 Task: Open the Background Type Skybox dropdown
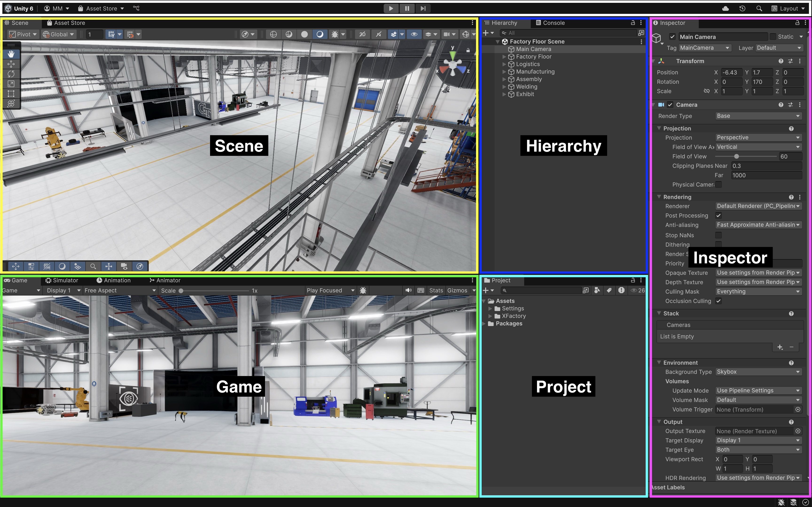pyautogui.click(x=758, y=372)
